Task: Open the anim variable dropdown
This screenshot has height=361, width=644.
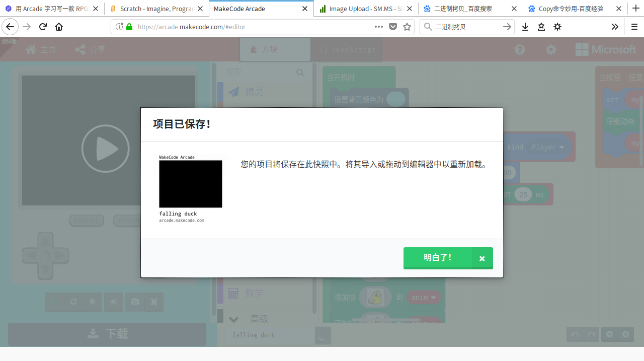Action: point(424,298)
